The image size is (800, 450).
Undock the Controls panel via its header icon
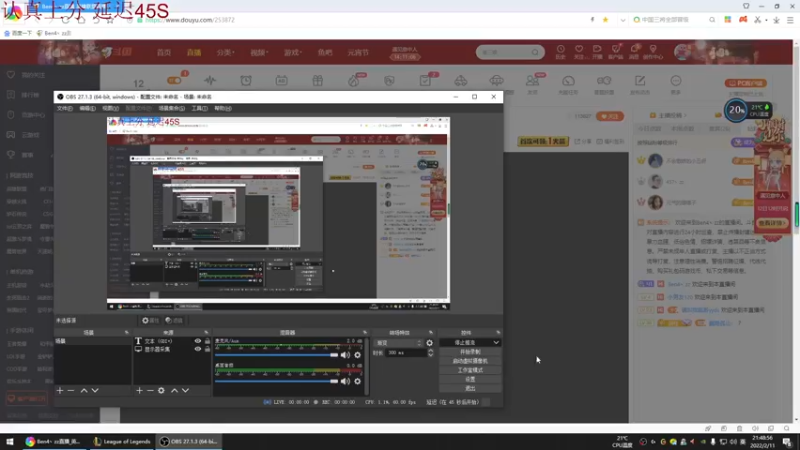[498, 333]
